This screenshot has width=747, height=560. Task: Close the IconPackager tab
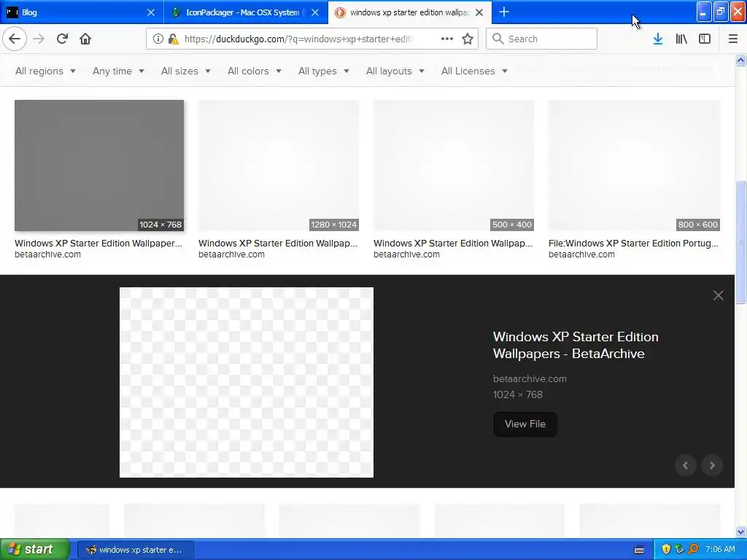(315, 12)
